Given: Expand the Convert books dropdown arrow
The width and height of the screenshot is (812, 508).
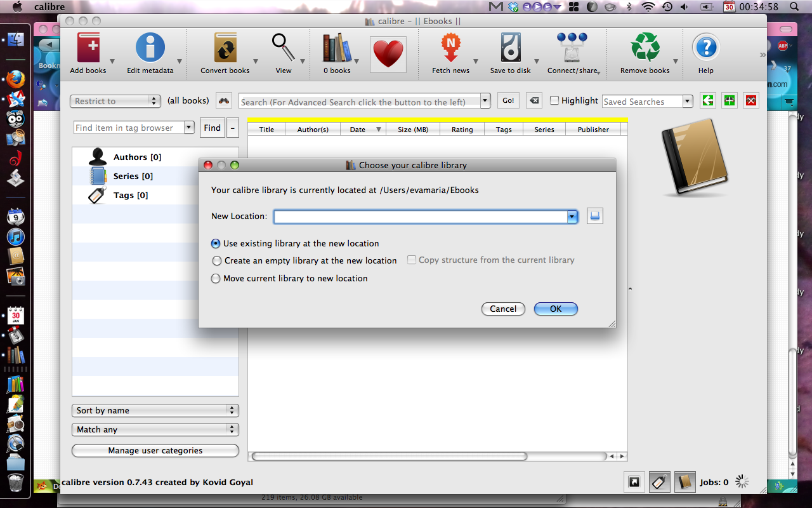Looking at the screenshot, I should 256,62.
